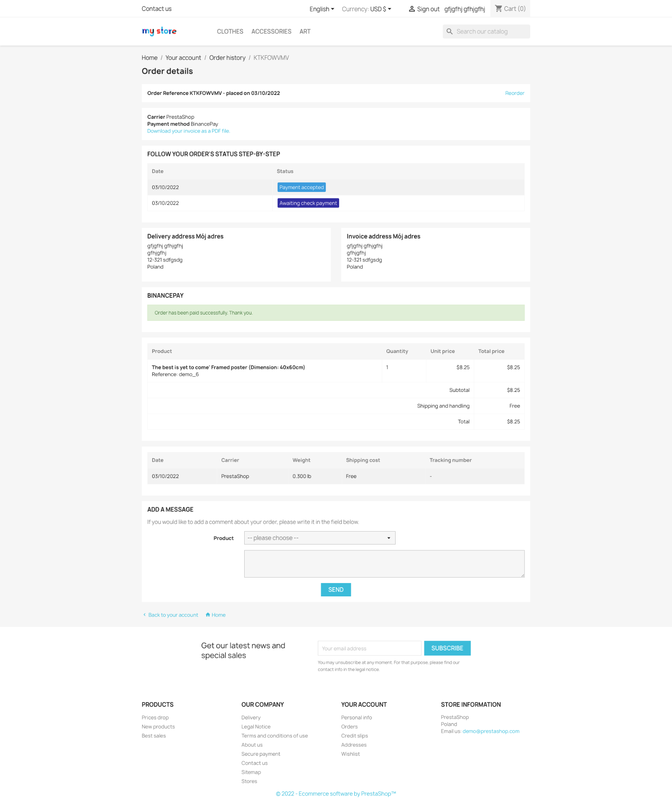The height and width of the screenshot is (803, 672).
Task: Click the SUBSCRIBE button
Action: click(x=447, y=648)
